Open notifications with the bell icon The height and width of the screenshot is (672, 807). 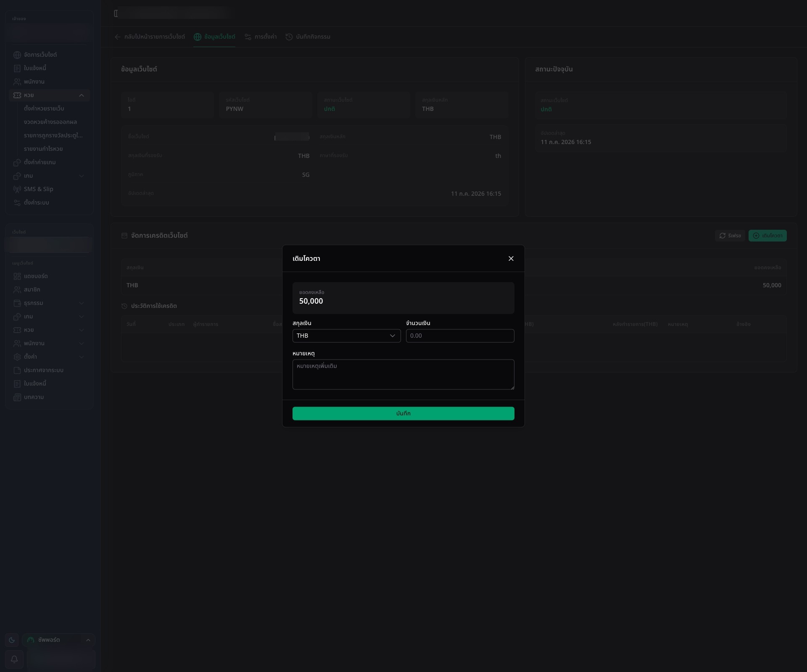[x=14, y=659]
